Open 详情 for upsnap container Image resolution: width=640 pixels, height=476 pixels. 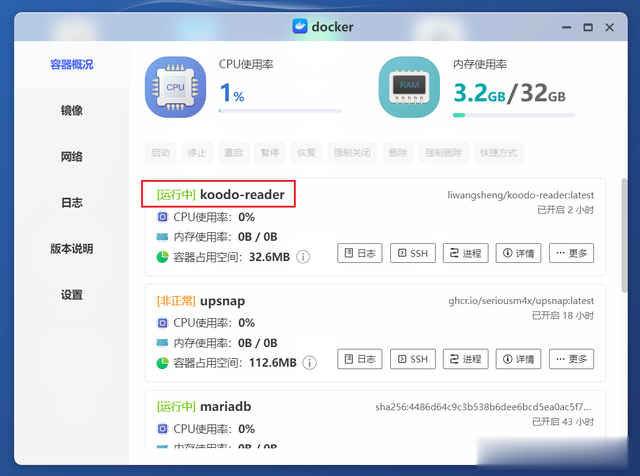(x=518, y=359)
